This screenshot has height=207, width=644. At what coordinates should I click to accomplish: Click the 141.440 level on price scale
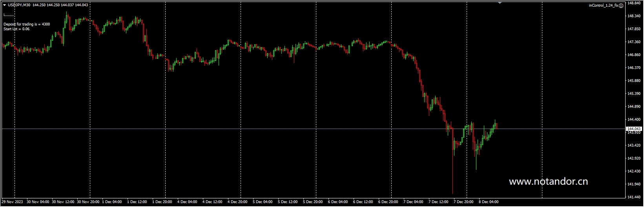pos(634,197)
